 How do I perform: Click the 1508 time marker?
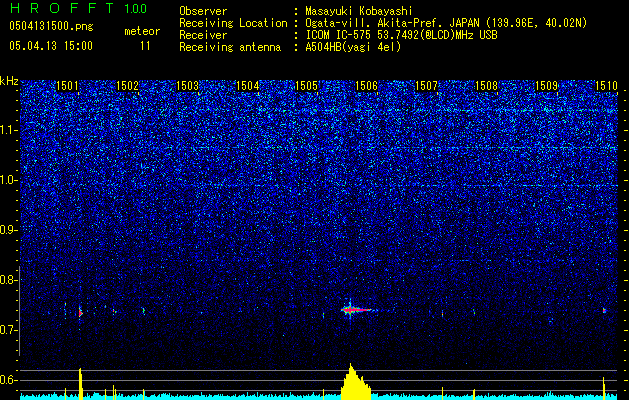tap(486, 85)
